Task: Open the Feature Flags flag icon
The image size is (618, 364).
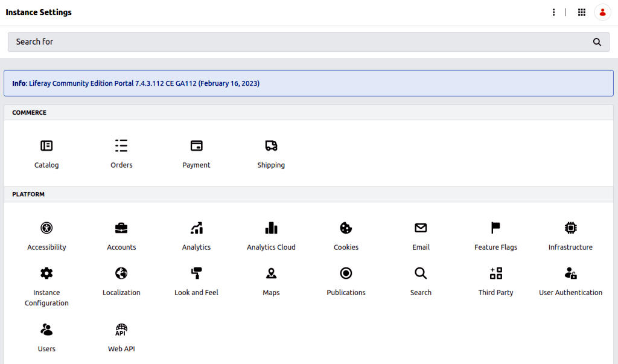Action: [x=496, y=228]
